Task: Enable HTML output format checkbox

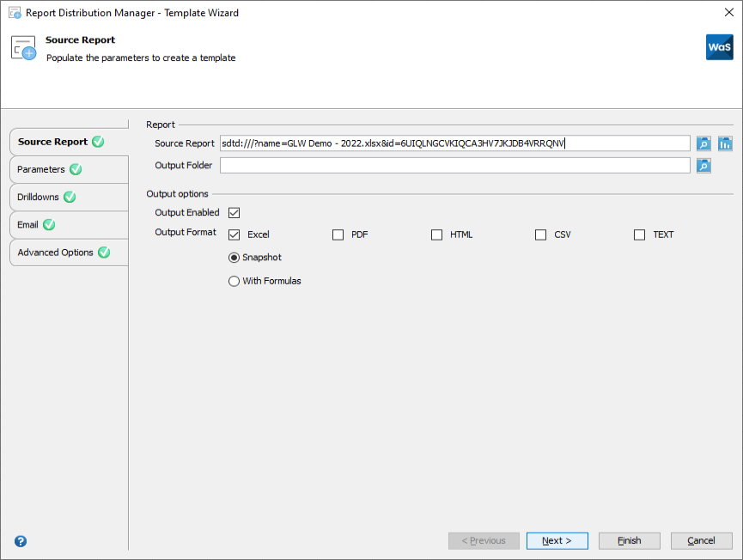Action: click(x=436, y=234)
